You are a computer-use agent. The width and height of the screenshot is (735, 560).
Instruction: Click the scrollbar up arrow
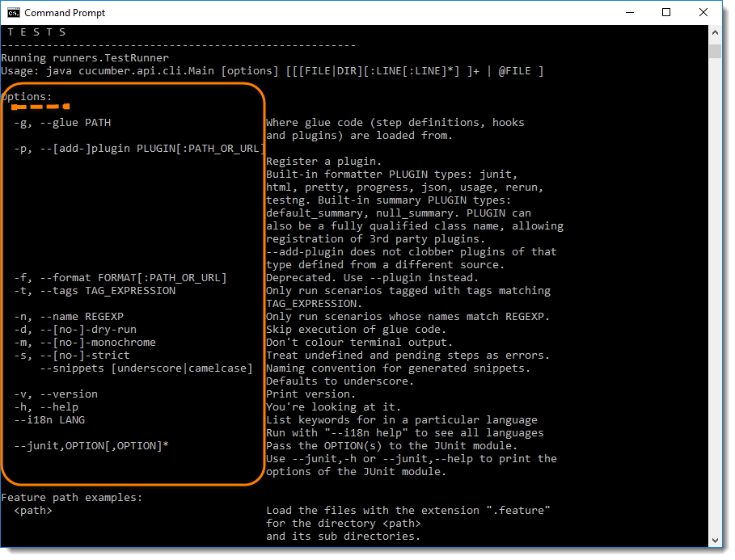coord(715,32)
